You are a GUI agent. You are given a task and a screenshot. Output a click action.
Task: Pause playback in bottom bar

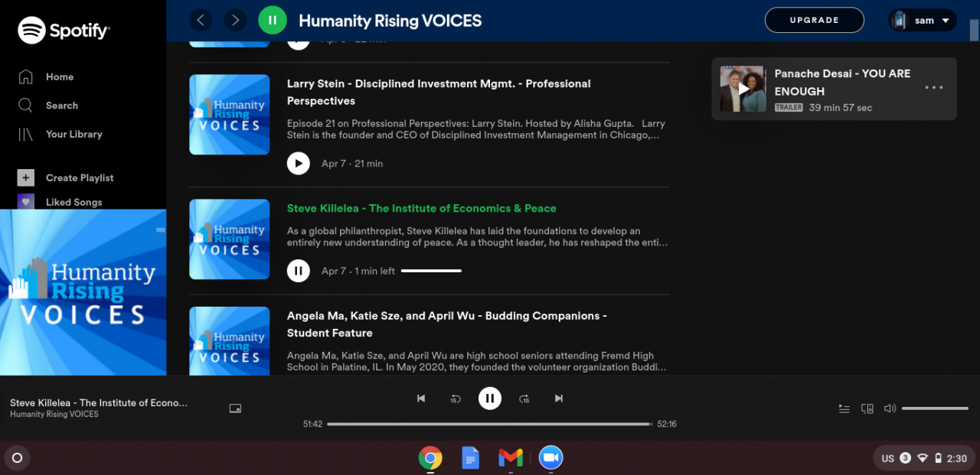click(x=490, y=399)
